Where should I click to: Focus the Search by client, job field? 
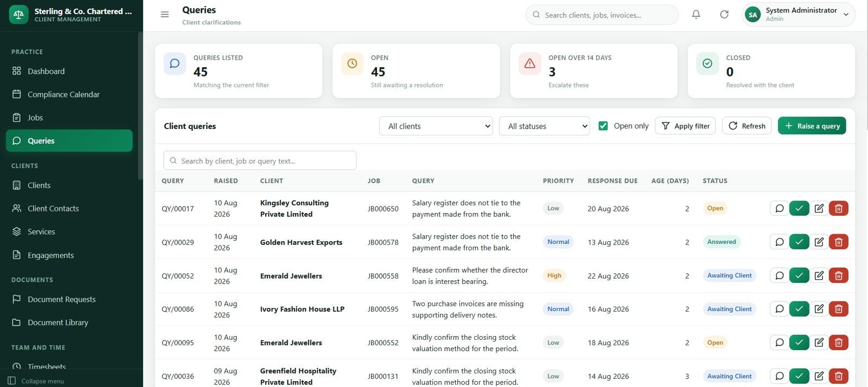[x=260, y=160]
